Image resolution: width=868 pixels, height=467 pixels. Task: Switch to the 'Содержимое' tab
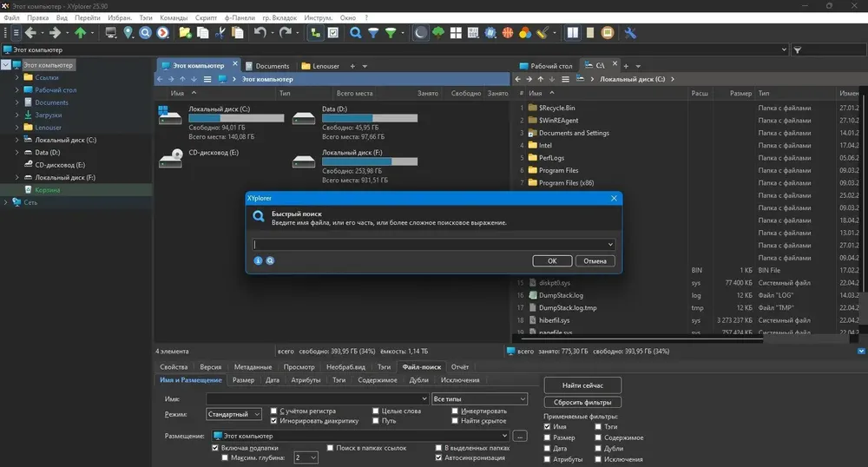[x=378, y=380]
